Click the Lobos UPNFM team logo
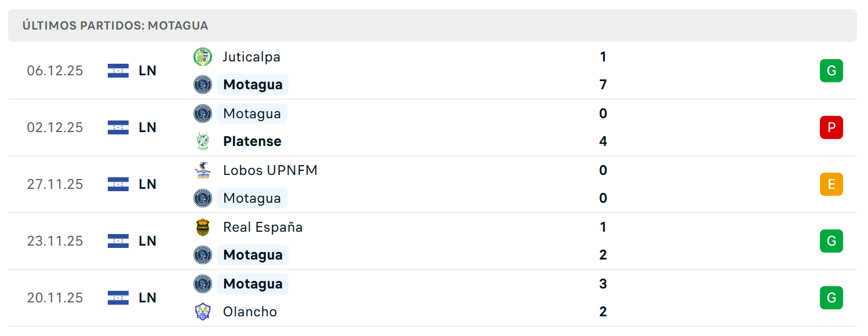Screen dimensions: 868x336 [x=203, y=170]
